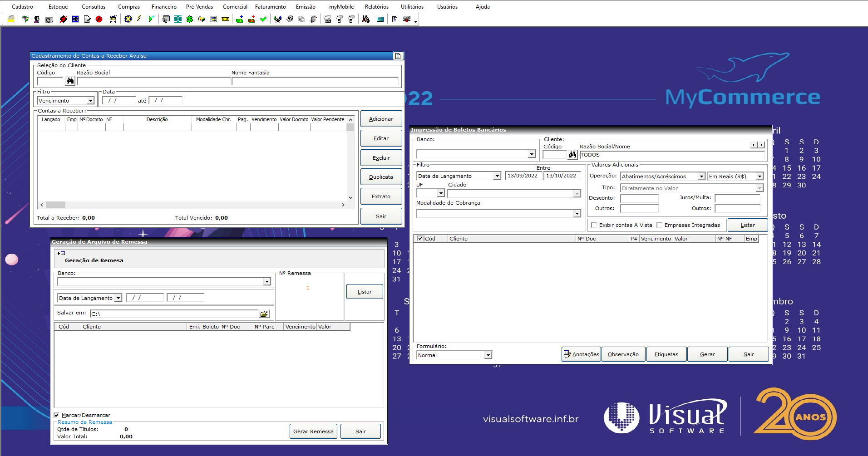Viewport: 868px width, 456px height.
Task: Open the Financeiro menu
Action: tap(164, 7)
